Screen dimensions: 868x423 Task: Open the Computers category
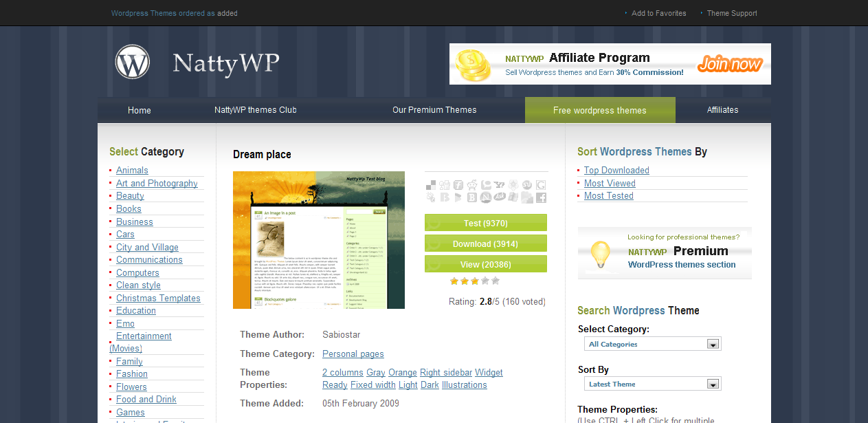pos(137,272)
